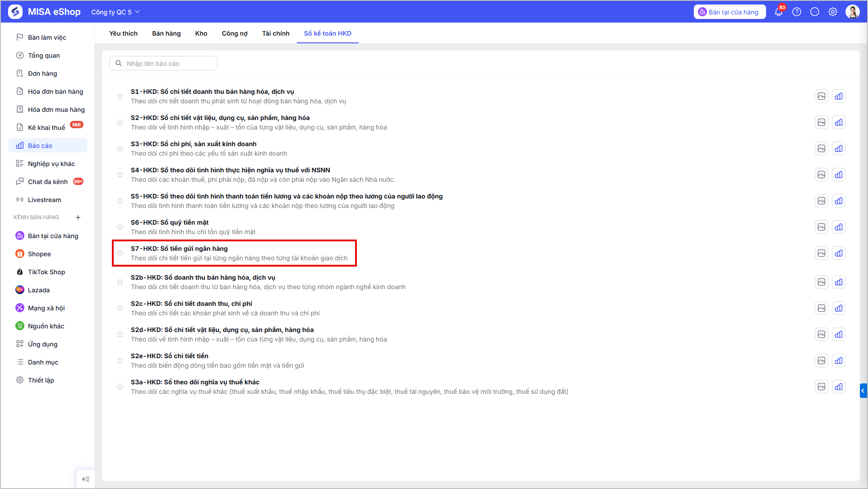This screenshot has width=868, height=489.
Task: Click the user avatar in the top right
Action: pos(853,12)
